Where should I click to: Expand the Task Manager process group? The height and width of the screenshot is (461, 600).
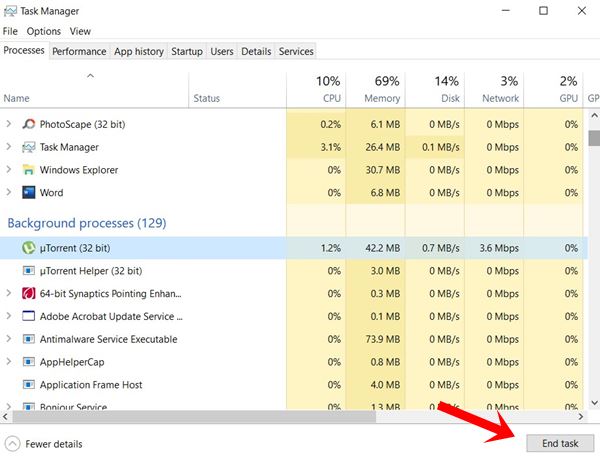coord(9,147)
